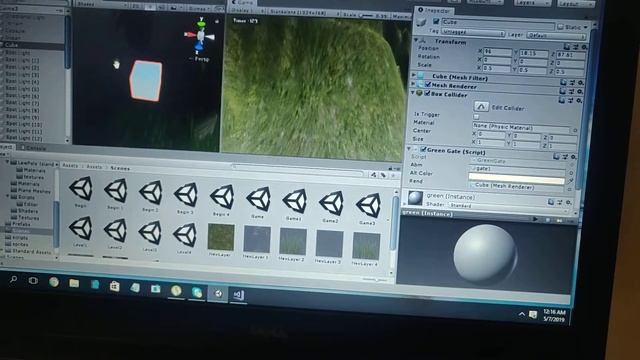640x360 pixels.
Task: Open the Static options dropdown arrow
Action: pyautogui.click(x=586, y=27)
